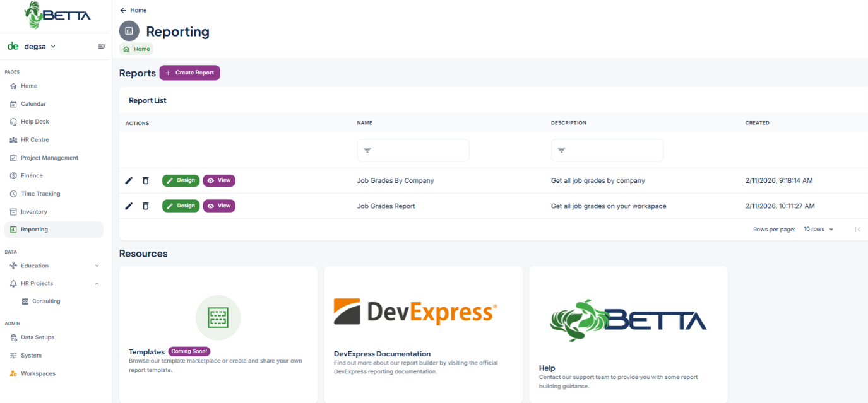Click Design for Job Grades By Company
The height and width of the screenshot is (403, 868).
tap(181, 180)
